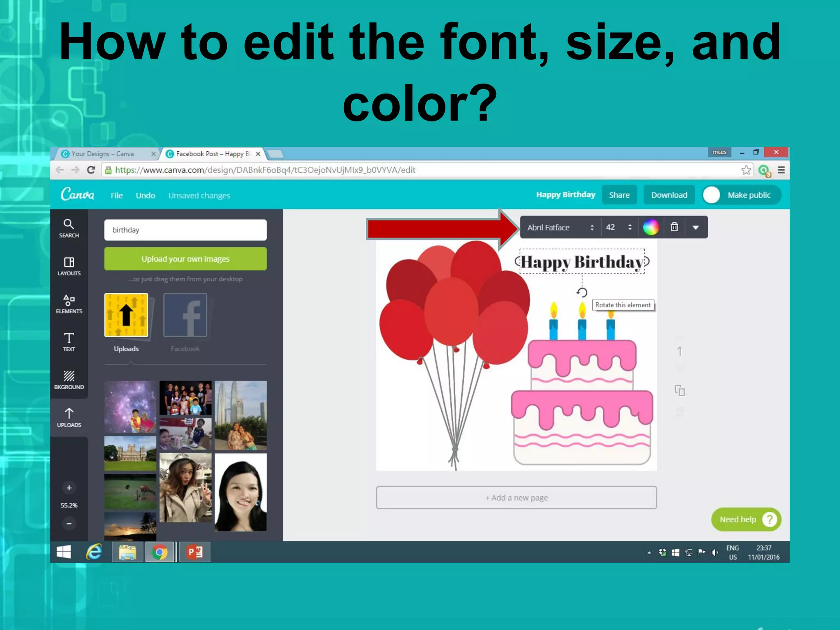Open the Need help button
840x630 pixels.
[x=746, y=519]
